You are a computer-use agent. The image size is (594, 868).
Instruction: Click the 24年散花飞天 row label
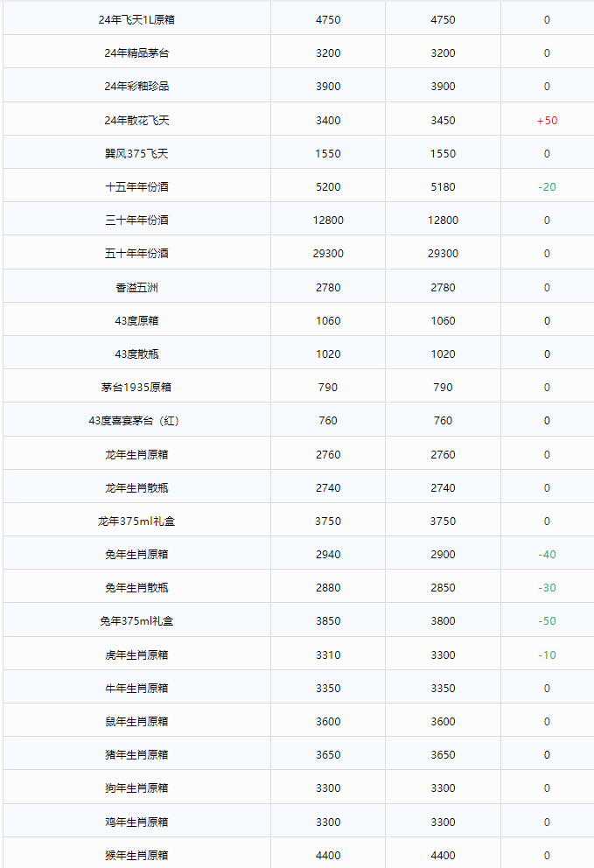136,121
